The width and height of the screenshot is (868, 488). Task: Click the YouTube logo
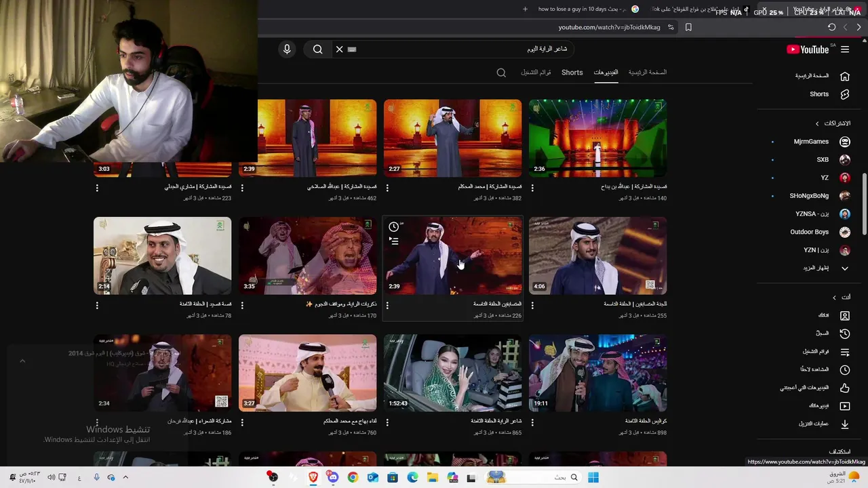pyautogui.click(x=808, y=49)
